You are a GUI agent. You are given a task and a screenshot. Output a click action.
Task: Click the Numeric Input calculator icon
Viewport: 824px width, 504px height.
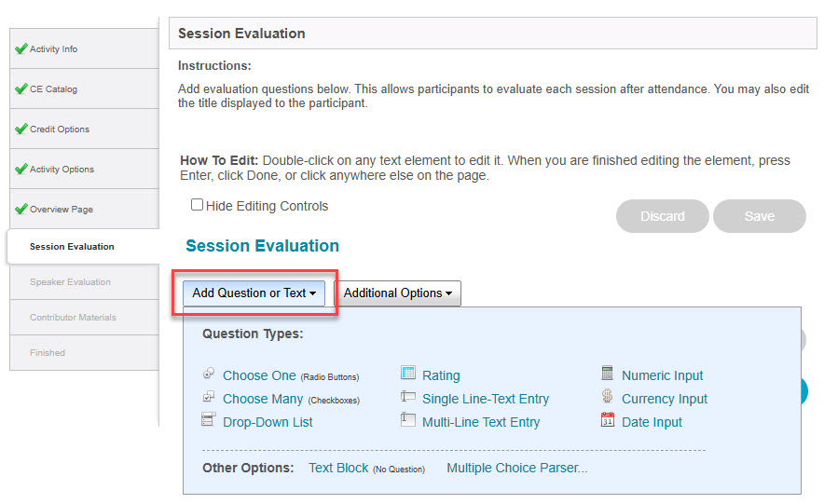click(607, 373)
